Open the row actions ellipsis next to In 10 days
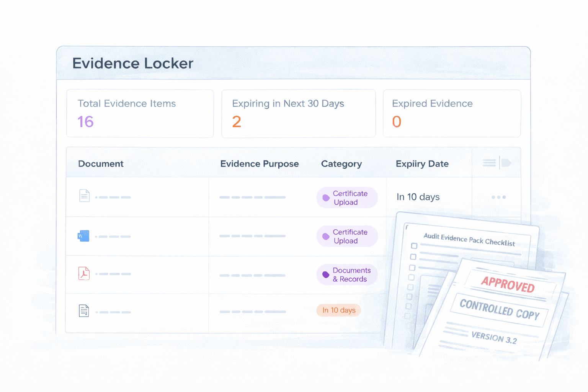This screenshot has height=392, width=588. point(498,197)
